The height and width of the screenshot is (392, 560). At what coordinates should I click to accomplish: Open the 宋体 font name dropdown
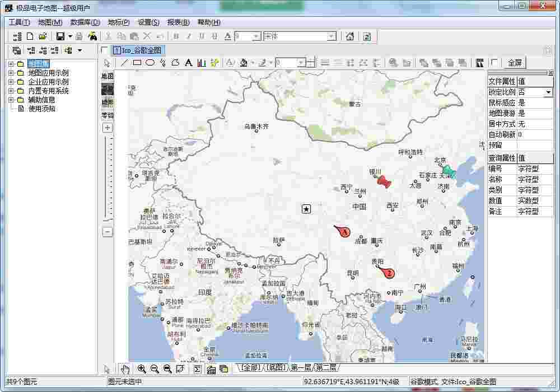click(x=332, y=36)
